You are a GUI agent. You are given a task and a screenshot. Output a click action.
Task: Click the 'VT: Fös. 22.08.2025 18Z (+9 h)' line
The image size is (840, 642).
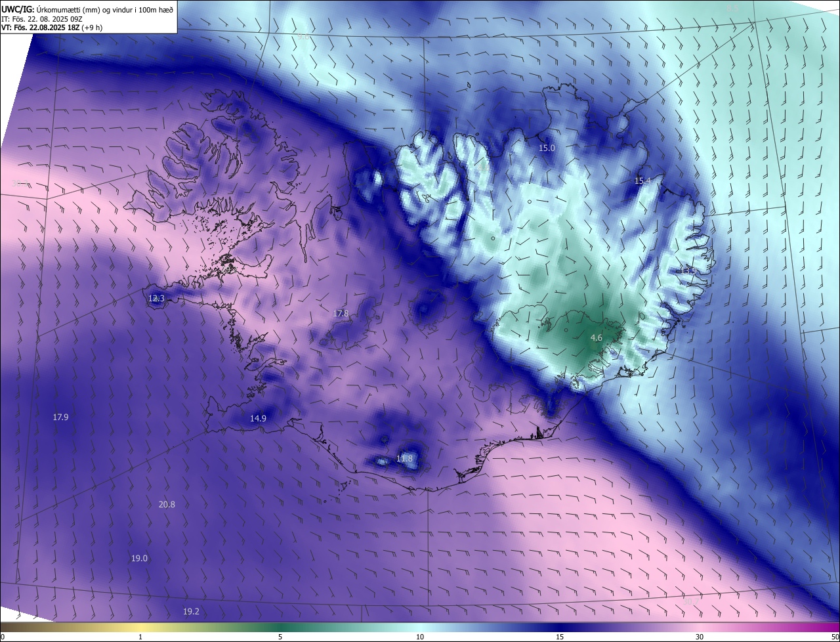tap(52, 28)
